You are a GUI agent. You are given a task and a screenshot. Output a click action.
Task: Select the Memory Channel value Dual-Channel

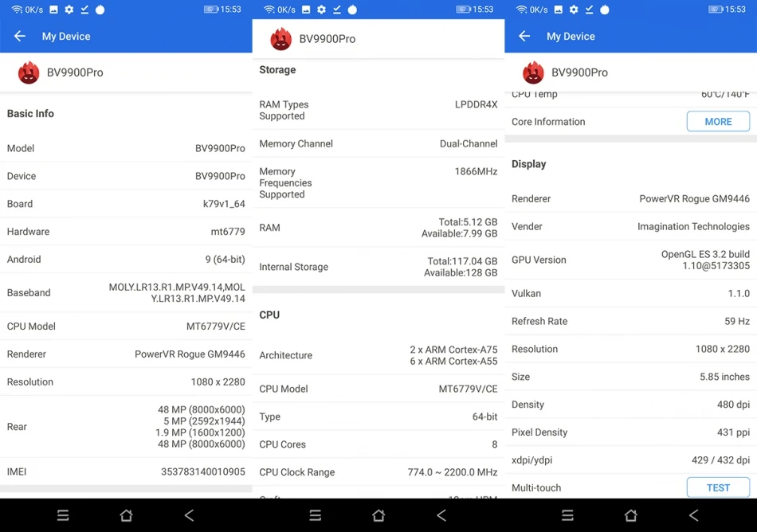[469, 143]
